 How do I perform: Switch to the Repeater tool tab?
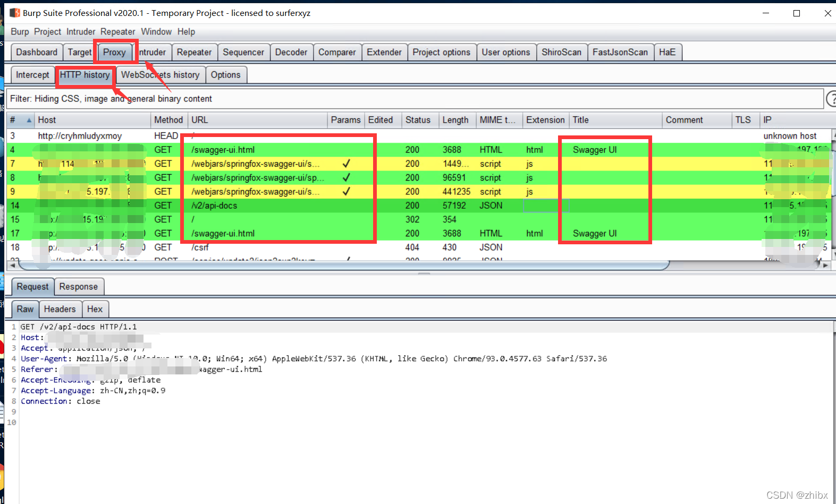coord(194,52)
